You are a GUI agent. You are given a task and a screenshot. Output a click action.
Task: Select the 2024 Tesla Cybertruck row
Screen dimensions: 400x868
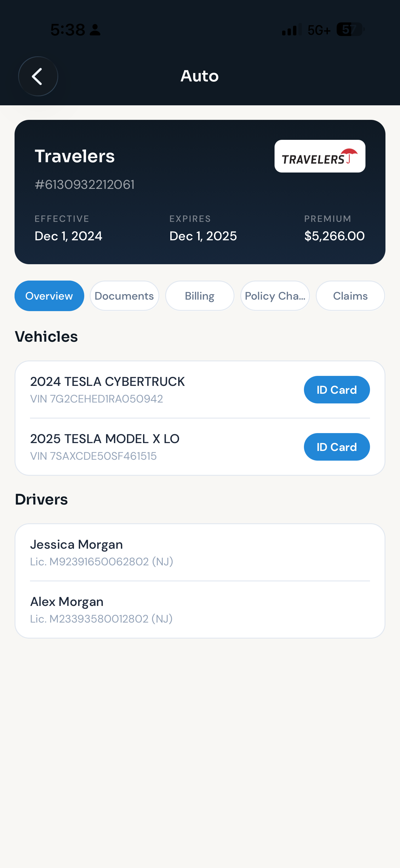click(200, 390)
